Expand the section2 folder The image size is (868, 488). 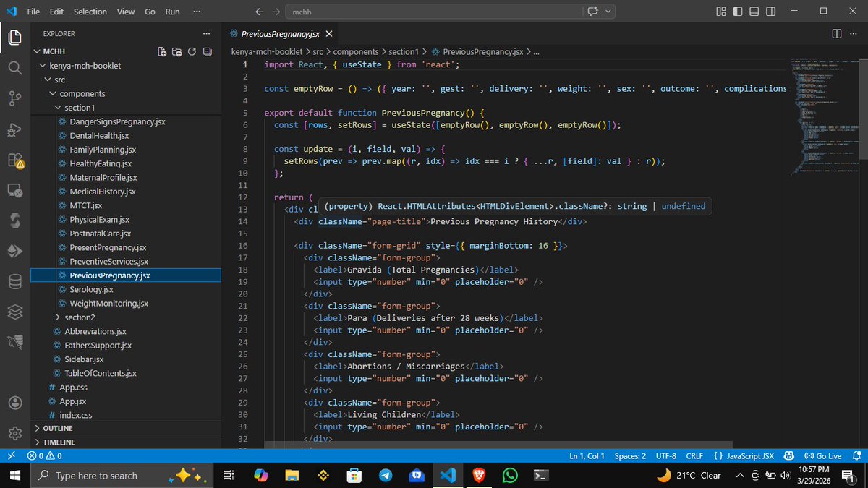click(58, 317)
